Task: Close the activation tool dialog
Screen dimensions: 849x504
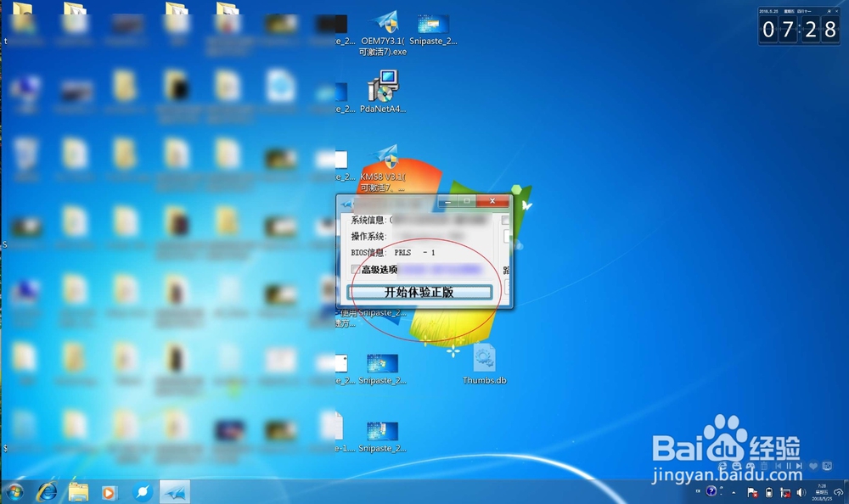Action: 492,201
